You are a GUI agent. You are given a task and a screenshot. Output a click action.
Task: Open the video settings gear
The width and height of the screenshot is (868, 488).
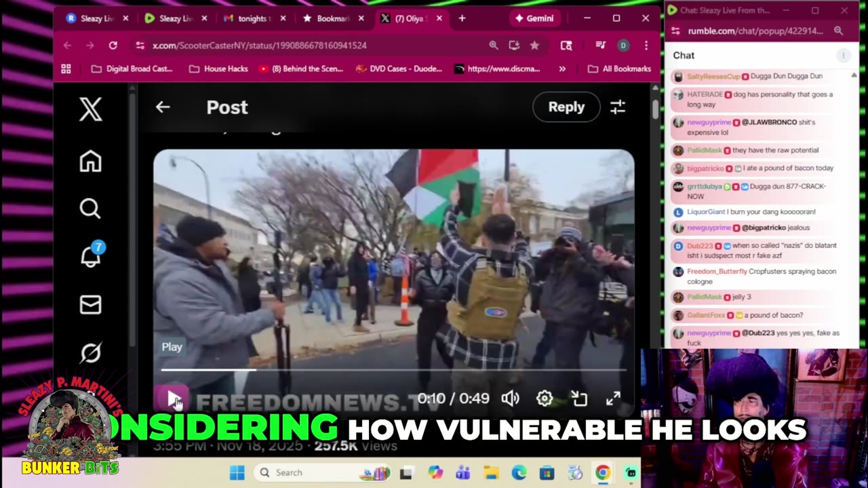[x=545, y=399]
